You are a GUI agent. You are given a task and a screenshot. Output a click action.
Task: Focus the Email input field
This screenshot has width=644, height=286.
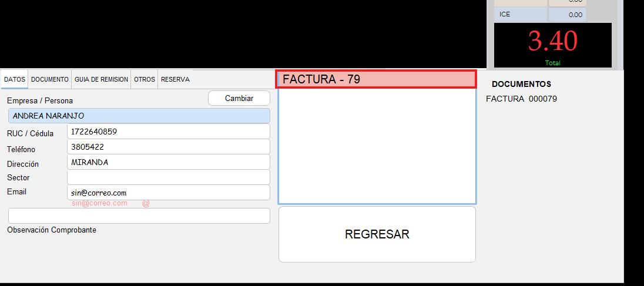pos(169,193)
